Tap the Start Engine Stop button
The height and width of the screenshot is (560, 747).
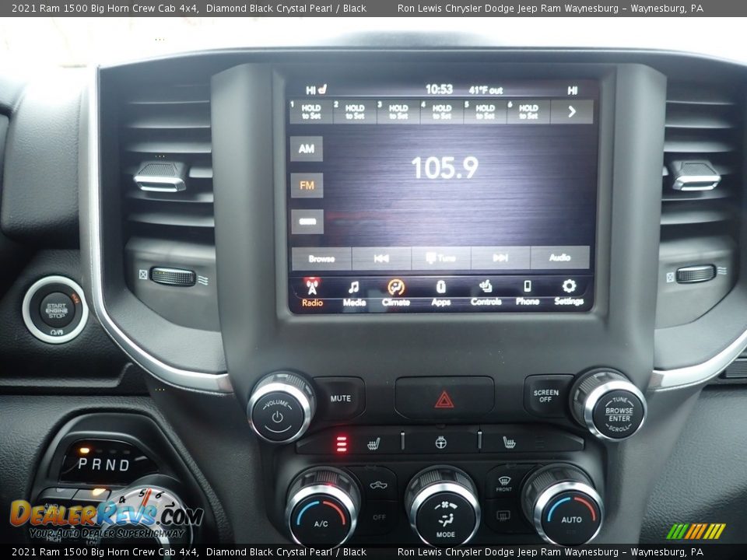coord(56,310)
